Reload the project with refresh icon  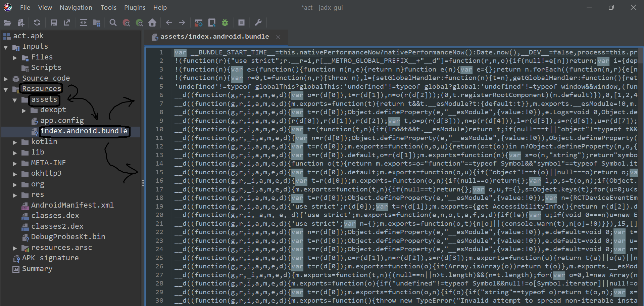click(37, 23)
